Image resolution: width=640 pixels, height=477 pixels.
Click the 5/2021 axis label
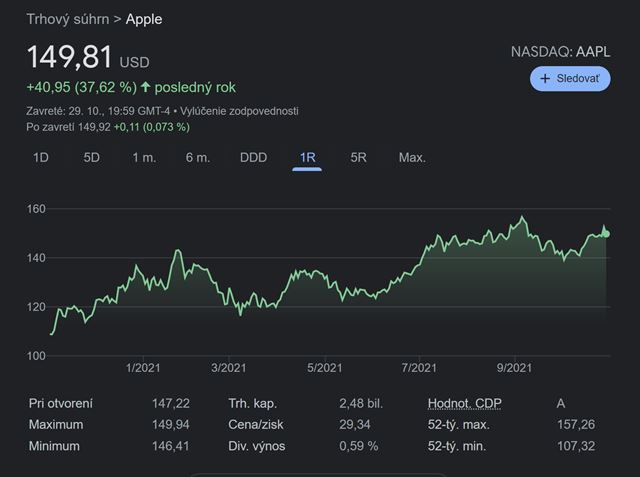point(324,368)
